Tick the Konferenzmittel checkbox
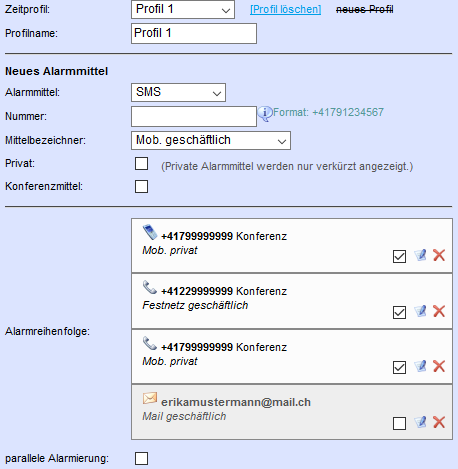 (141, 186)
